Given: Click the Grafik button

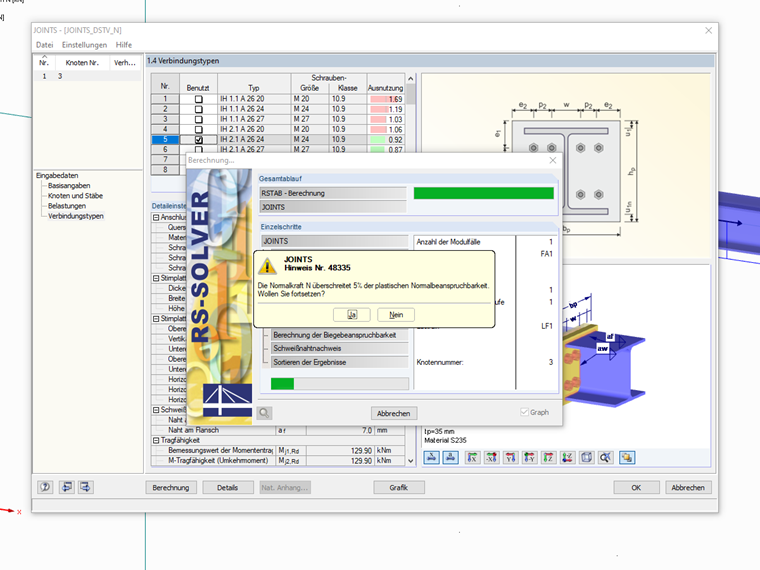Looking at the screenshot, I should 399,488.
